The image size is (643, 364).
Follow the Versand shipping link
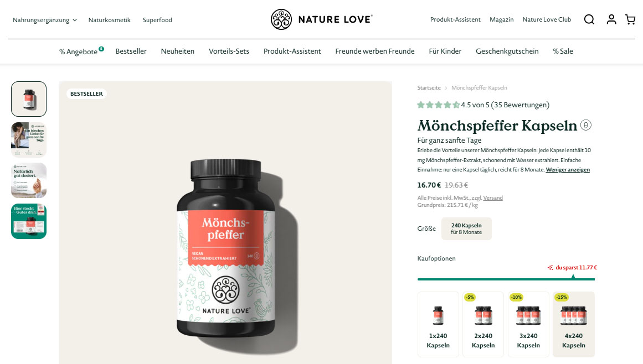click(493, 197)
